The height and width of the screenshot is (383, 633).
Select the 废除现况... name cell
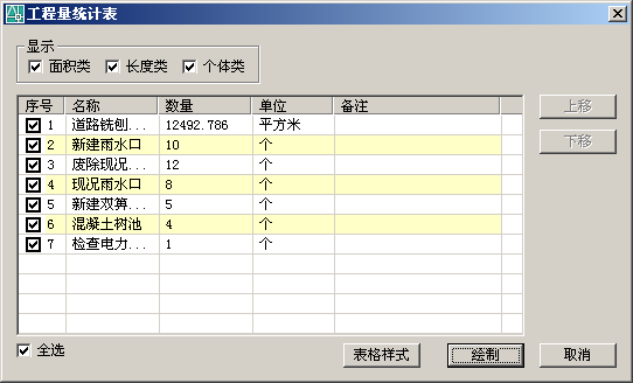tap(113, 165)
